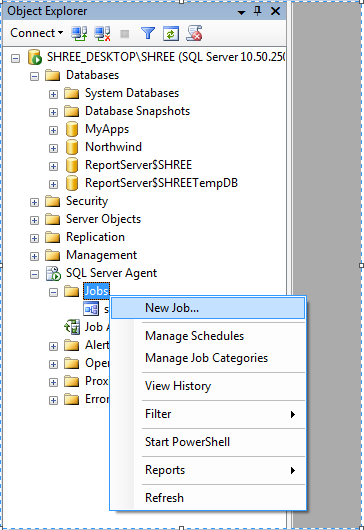Select the Jobs tree label

96,291
